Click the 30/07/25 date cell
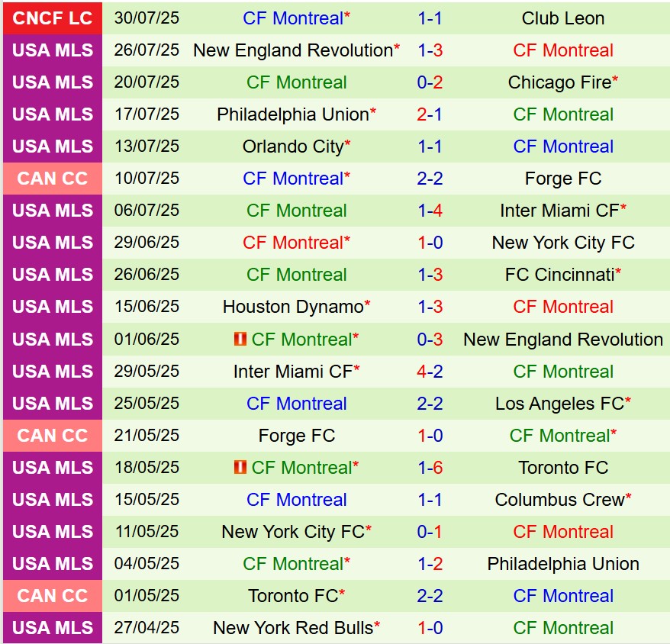Viewport: 670px width, 644px height. (147, 18)
